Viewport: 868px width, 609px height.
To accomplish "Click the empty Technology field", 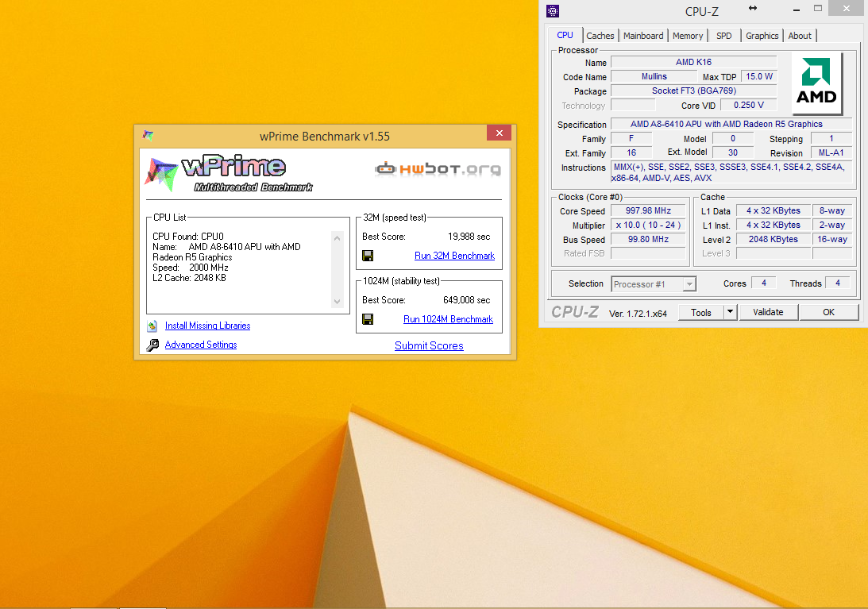I will point(633,106).
